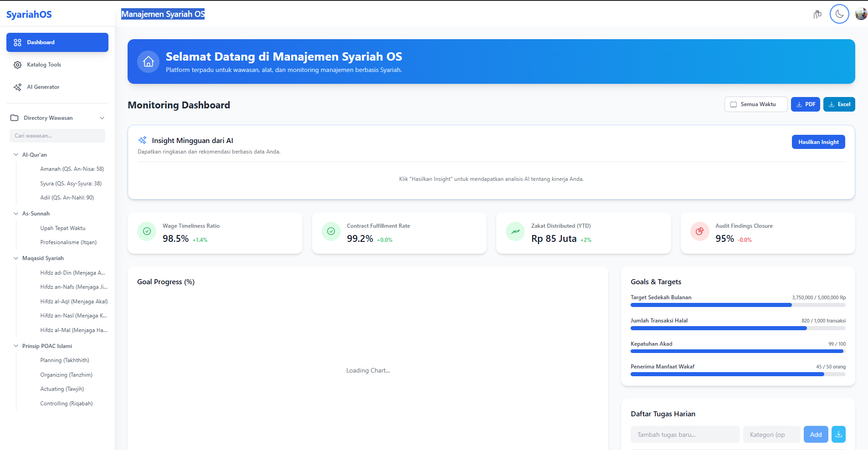868x450 pixels.
Task: Open the Semua Waktu date filter
Action: [x=755, y=104]
